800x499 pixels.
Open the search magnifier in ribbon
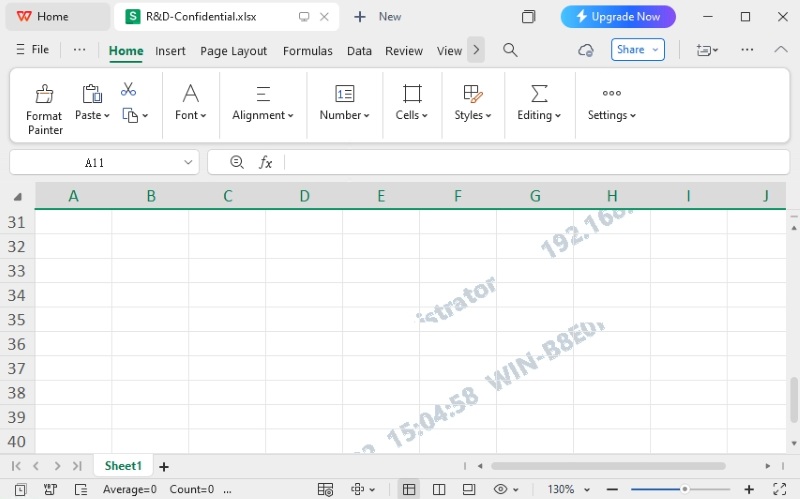[510, 50]
